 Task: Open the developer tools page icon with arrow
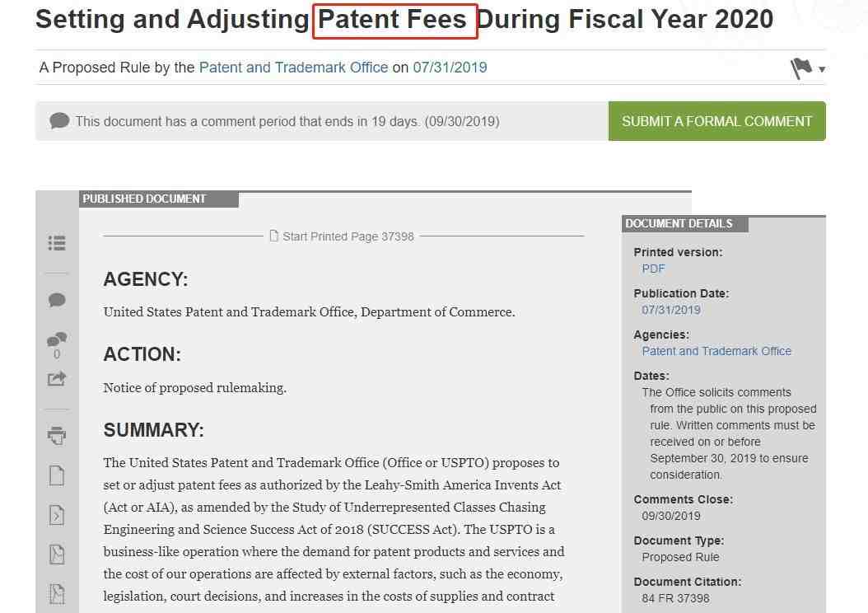point(57,515)
